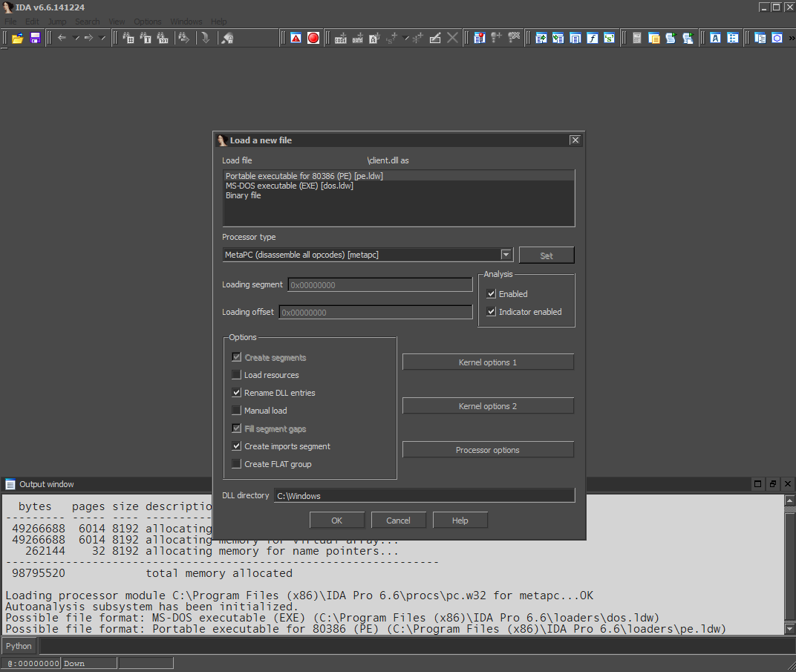Enable the Manual load checkbox
The width and height of the screenshot is (796, 672).
(237, 411)
